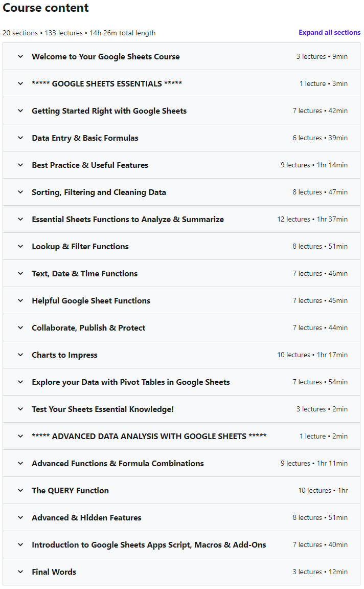The image size is (364, 589).
Task: Click 'Expand all sections' link
Action: coord(329,32)
